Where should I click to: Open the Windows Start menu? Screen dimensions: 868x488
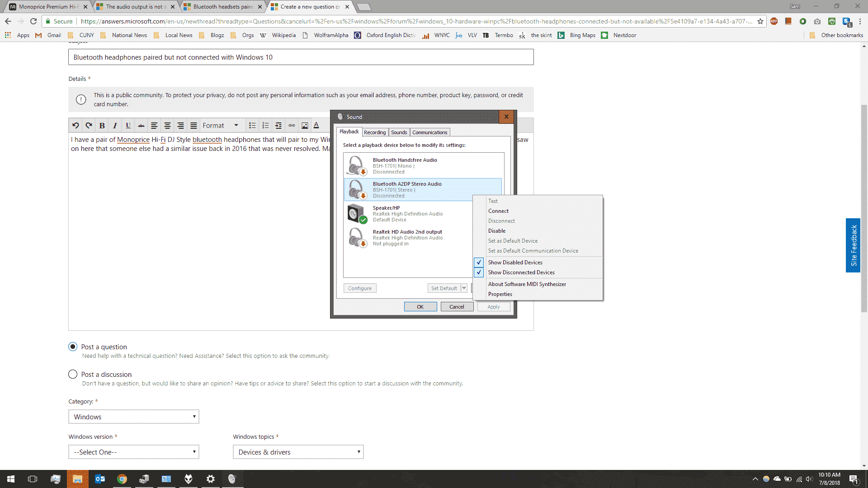pyautogui.click(x=11, y=479)
